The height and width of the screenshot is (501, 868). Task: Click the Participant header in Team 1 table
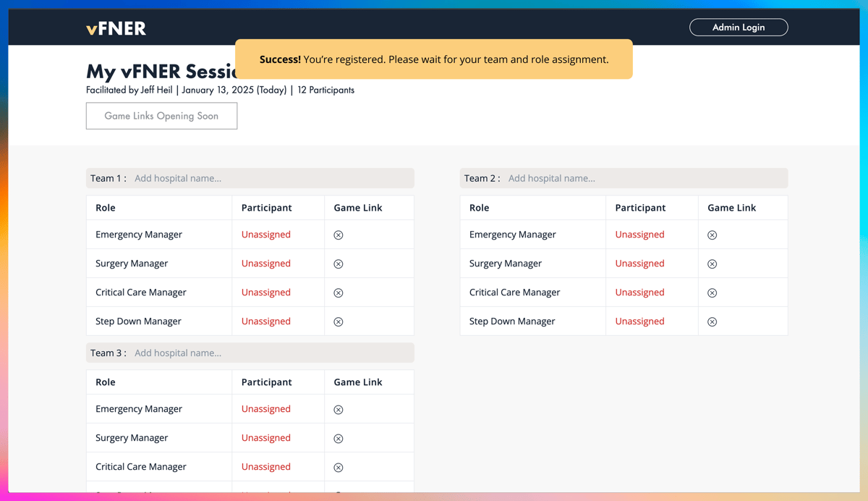(x=267, y=208)
